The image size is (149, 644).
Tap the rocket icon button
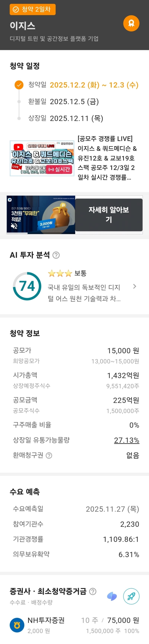131,597
